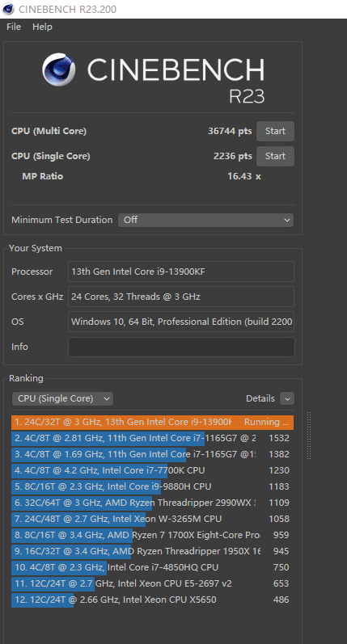Click the Cores x GHz field
Screen dimensions: 347x644
(x=181, y=297)
